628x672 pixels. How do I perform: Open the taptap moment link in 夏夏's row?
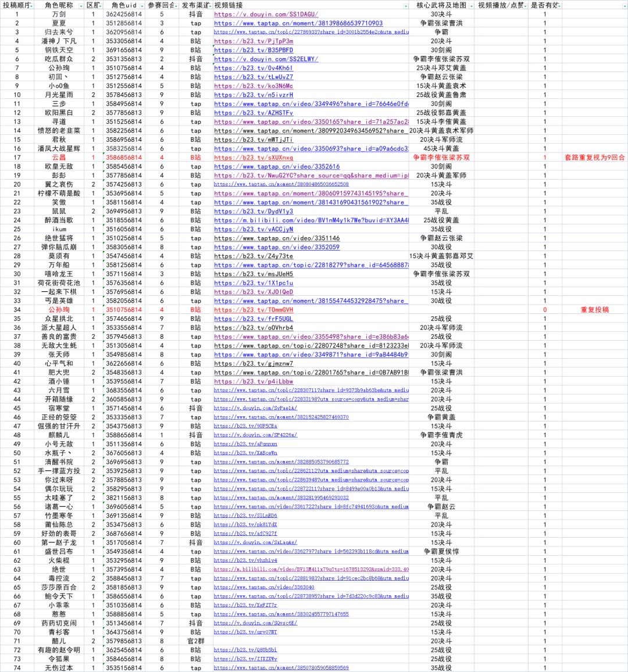pos(298,23)
